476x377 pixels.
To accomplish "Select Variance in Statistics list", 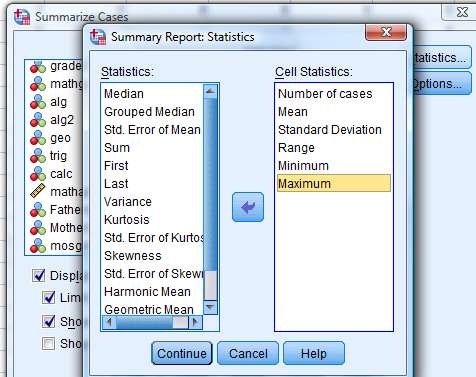I will pyautogui.click(x=128, y=202).
